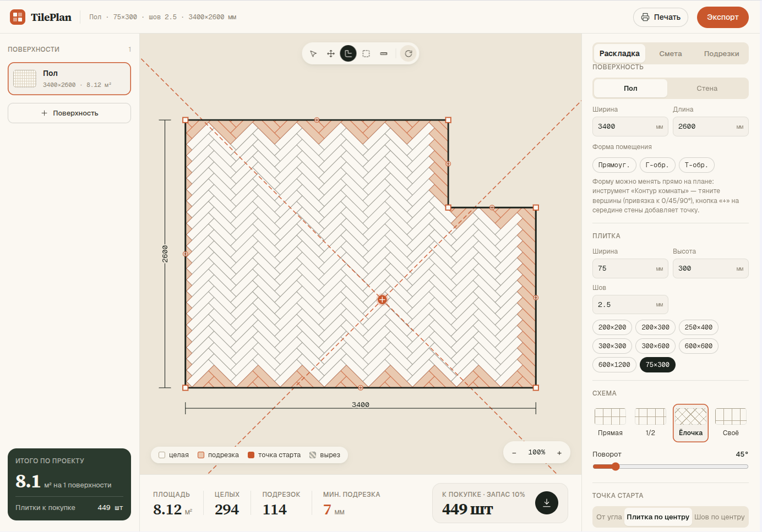
Task: Set start point Плитка по центру
Action: click(x=658, y=517)
